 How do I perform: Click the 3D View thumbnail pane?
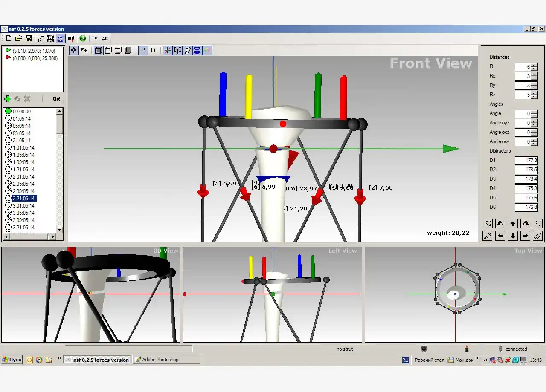coord(91,294)
